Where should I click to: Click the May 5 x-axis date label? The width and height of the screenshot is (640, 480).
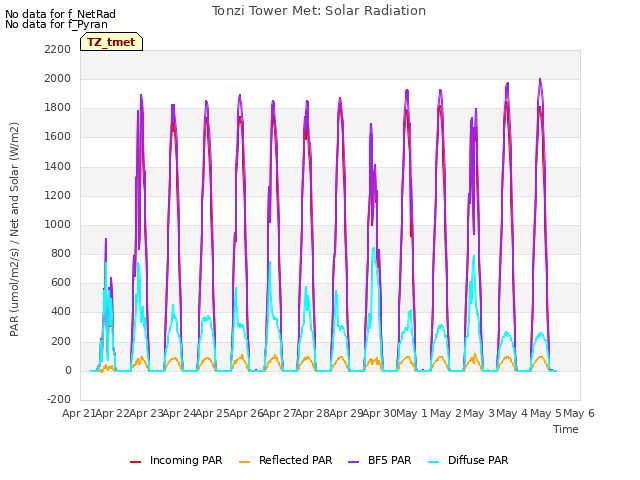point(546,413)
